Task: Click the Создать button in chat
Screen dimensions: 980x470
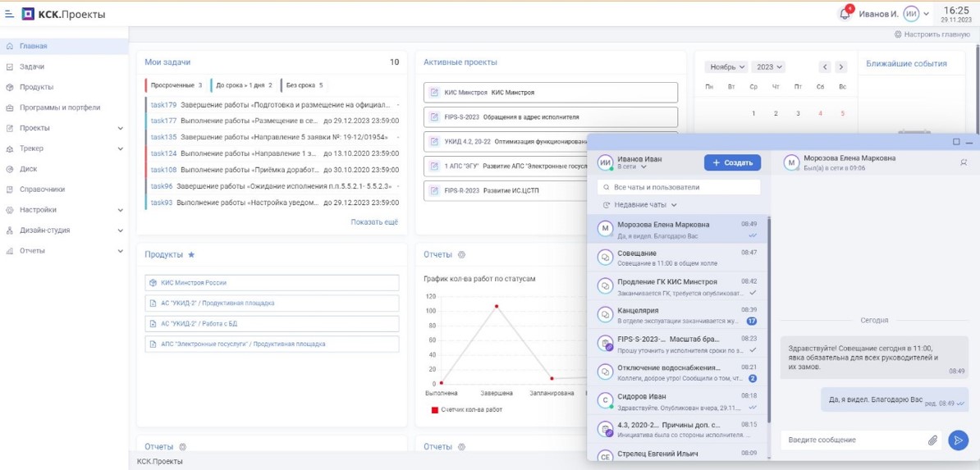Action: pos(732,162)
